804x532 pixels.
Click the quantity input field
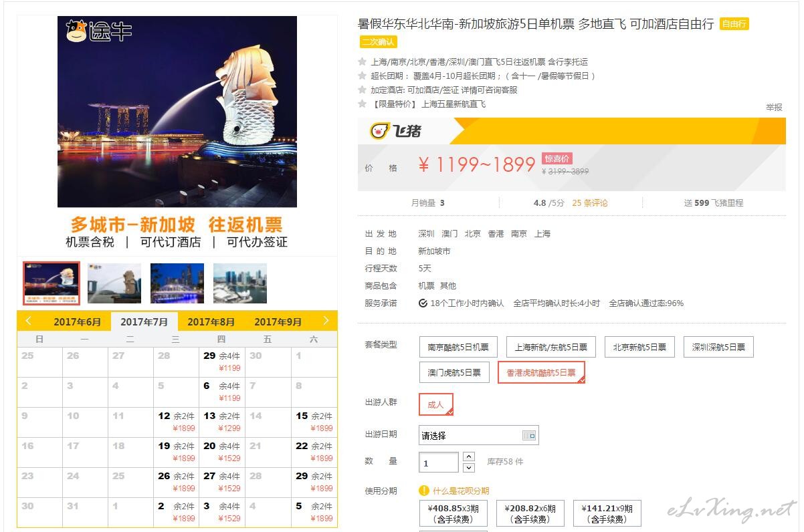(x=439, y=462)
